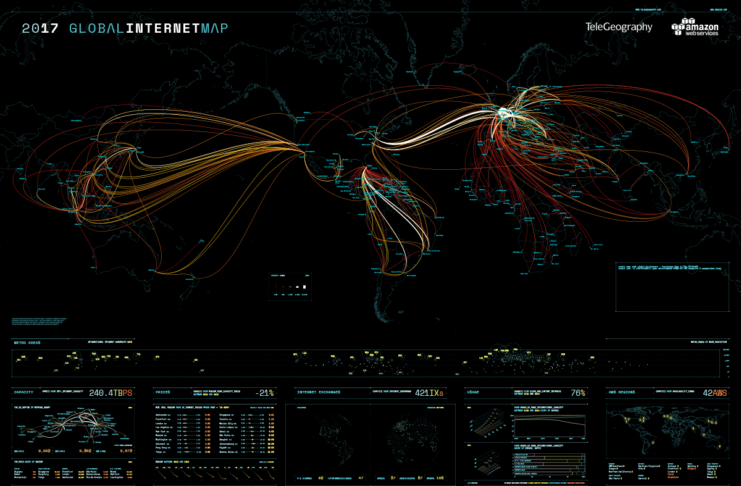Click the 76% usage figure
Viewport: 741px width, 486px height.
578,393
